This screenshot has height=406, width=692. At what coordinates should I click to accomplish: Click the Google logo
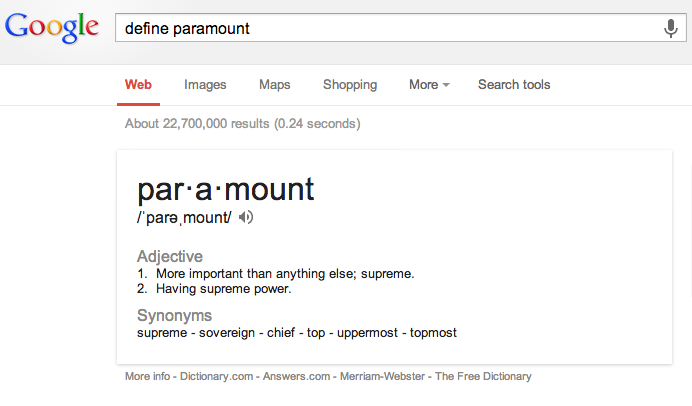point(52,27)
